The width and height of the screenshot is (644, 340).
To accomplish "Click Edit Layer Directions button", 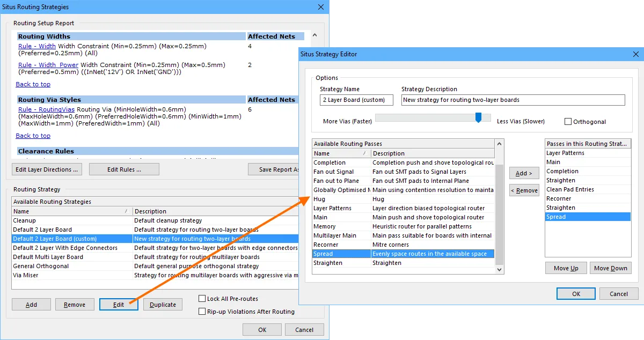I will click(x=47, y=169).
